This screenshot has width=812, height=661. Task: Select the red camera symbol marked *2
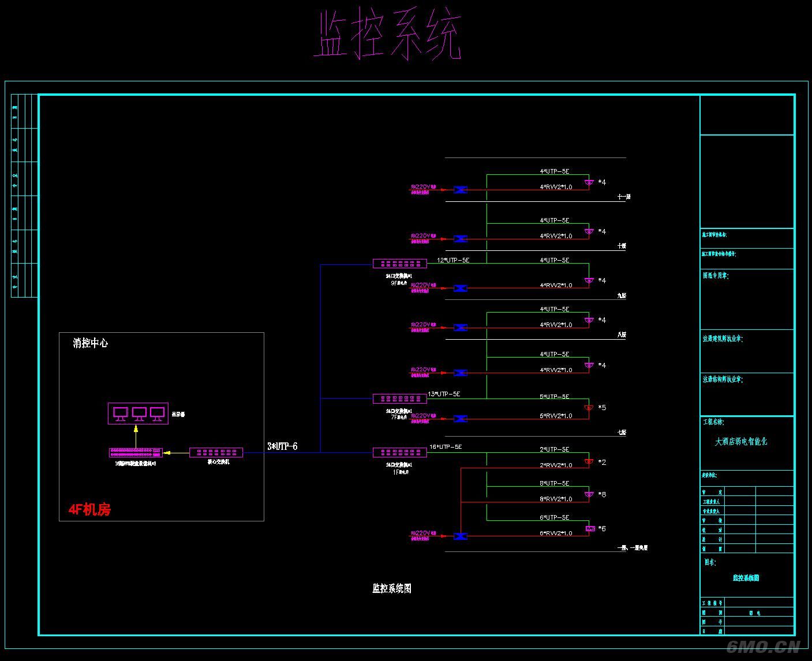pos(589,461)
